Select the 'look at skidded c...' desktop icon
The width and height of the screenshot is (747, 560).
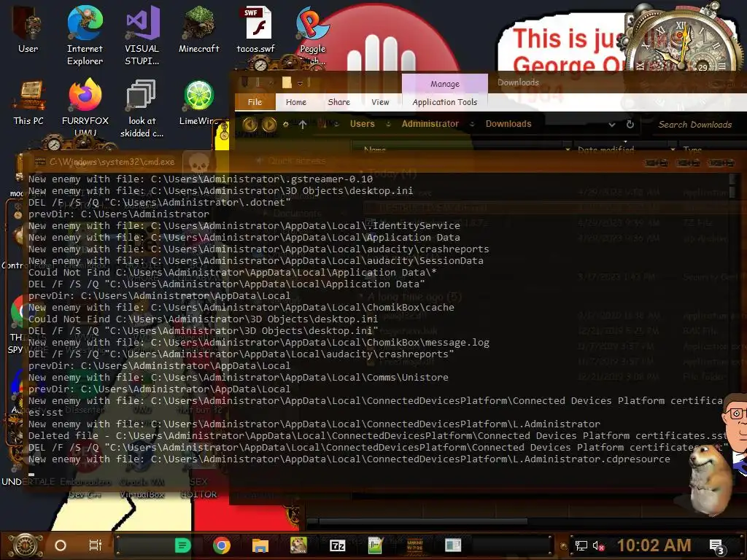click(142, 109)
